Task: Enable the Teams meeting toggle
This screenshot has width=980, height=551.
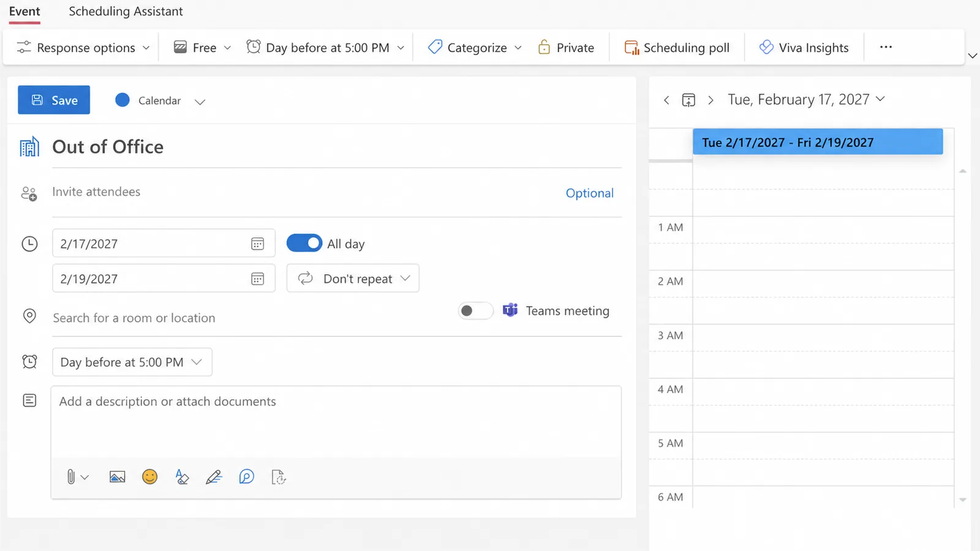Action: (475, 311)
